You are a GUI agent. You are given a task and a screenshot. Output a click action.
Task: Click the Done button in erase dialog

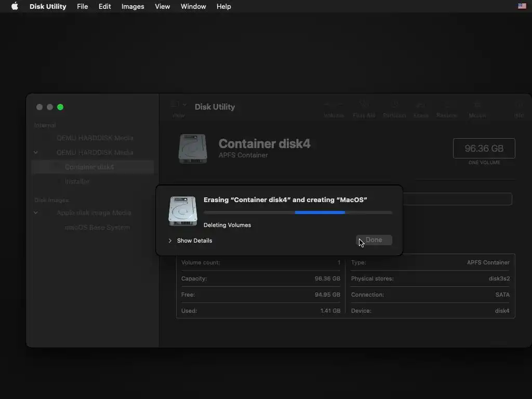(x=374, y=240)
